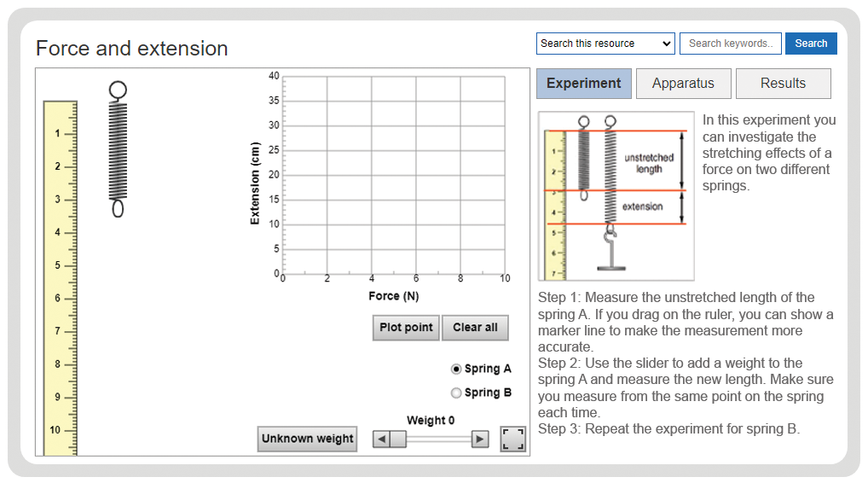Click the slider left arrow button
The width and height of the screenshot is (868, 483).
381,439
